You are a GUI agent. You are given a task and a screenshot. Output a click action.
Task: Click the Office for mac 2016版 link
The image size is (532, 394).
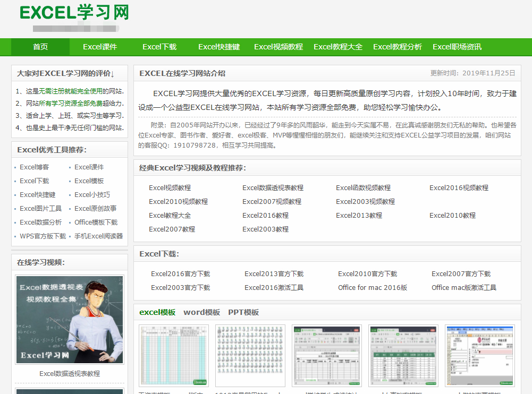(x=373, y=288)
